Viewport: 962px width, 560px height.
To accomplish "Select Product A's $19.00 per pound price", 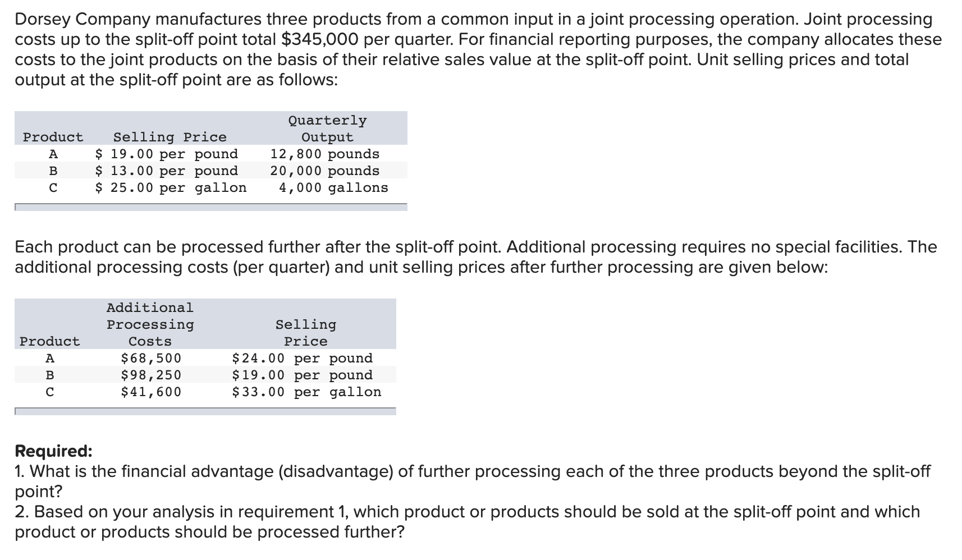I will point(166,154).
